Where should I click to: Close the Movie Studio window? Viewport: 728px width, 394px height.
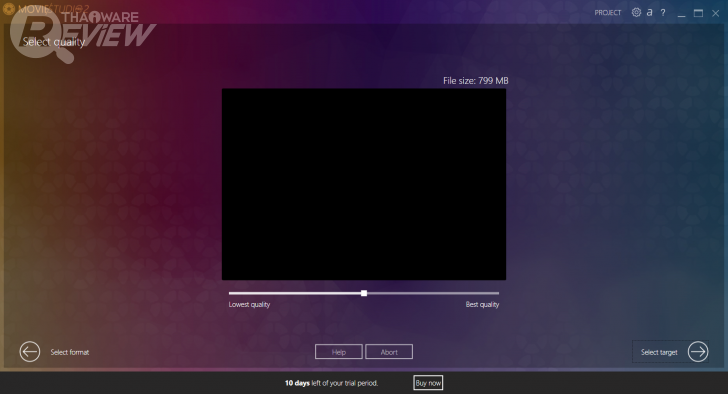tap(715, 13)
